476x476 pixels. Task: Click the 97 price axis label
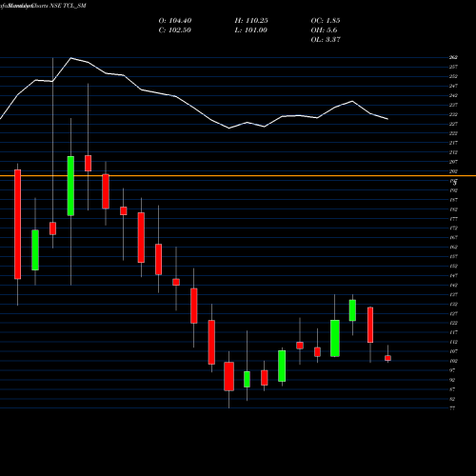pos(452,370)
